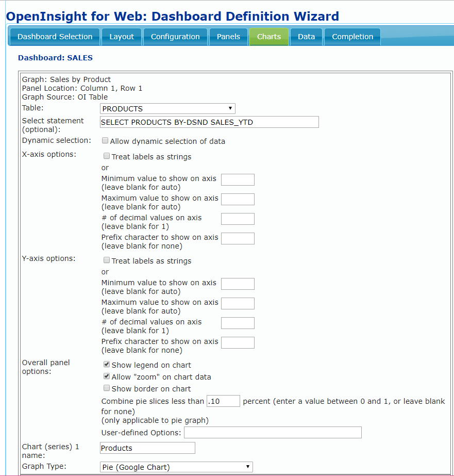The height and width of the screenshot is (476, 454).
Task: Click Y-axis Minimum value field
Action: pos(238,284)
